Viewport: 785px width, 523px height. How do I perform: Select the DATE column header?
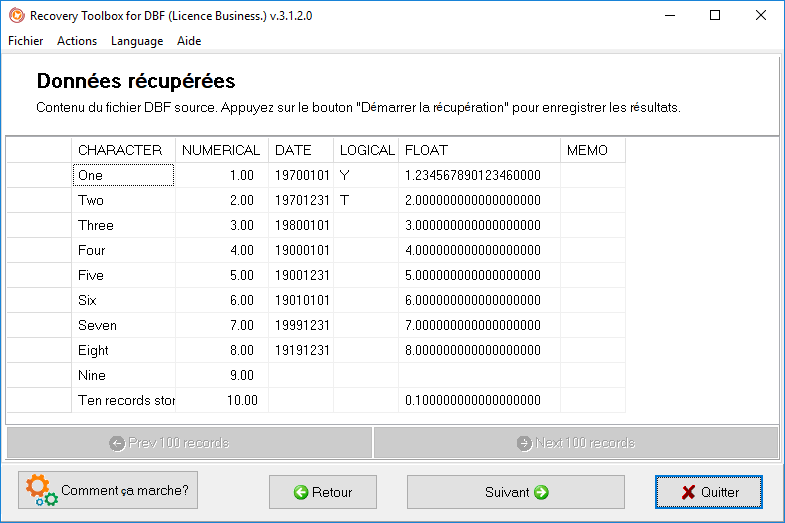pos(301,150)
